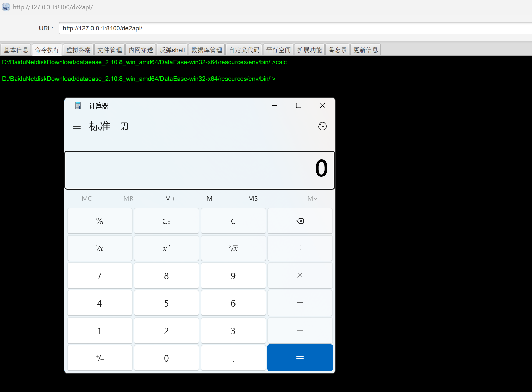532x392 pixels.
Task: Open the calculator history panel
Action: [x=322, y=126]
